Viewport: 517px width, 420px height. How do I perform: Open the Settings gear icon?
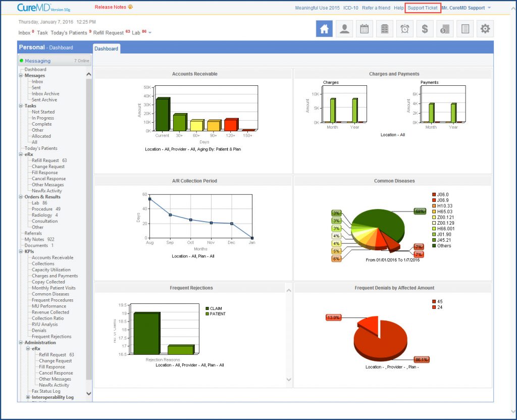pos(485,29)
